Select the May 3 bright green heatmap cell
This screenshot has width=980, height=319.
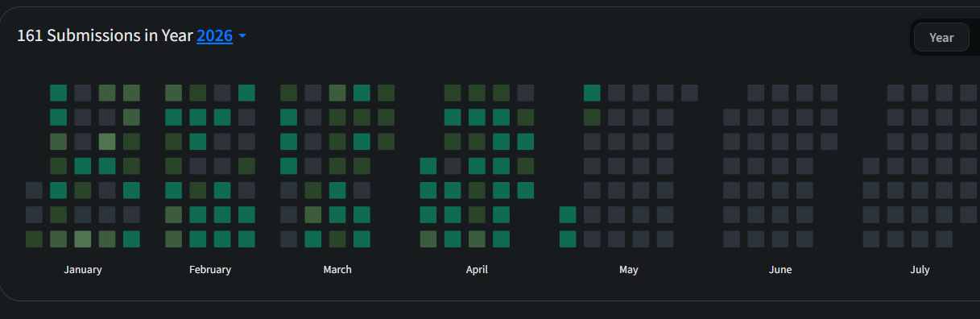pos(592,93)
